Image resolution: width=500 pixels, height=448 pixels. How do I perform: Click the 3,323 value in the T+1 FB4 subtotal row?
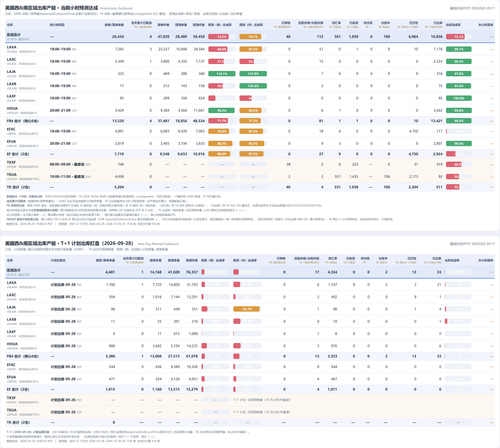point(332,356)
